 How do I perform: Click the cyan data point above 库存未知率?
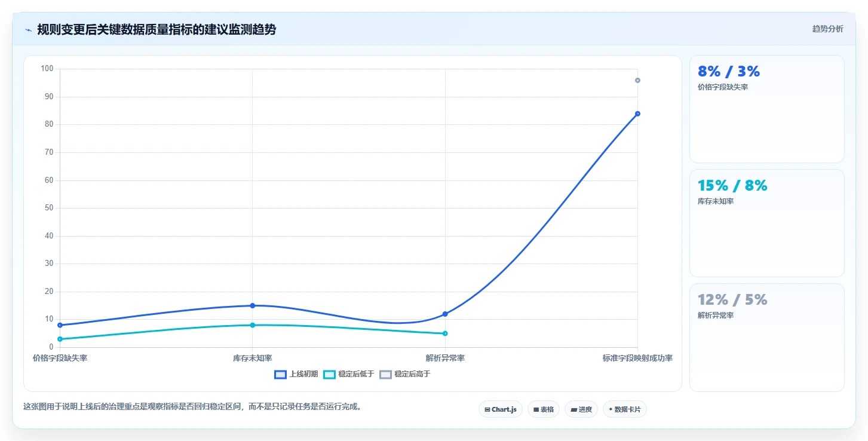253,325
